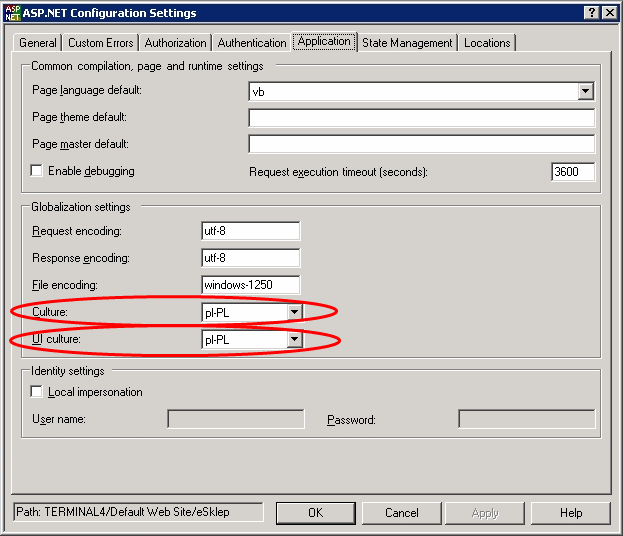Expand the UI culture dropdown arrow
Viewport: 623px width, 536px height.
294,339
